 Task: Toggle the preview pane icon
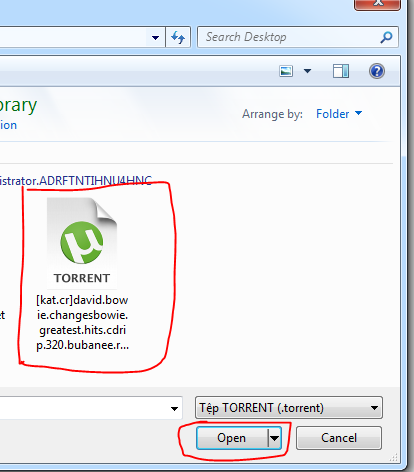341,71
